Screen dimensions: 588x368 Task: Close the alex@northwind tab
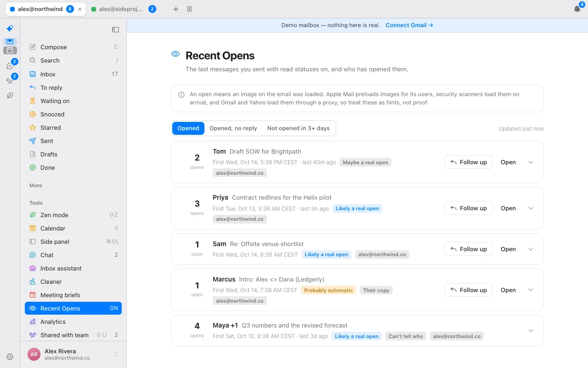coord(80,9)
